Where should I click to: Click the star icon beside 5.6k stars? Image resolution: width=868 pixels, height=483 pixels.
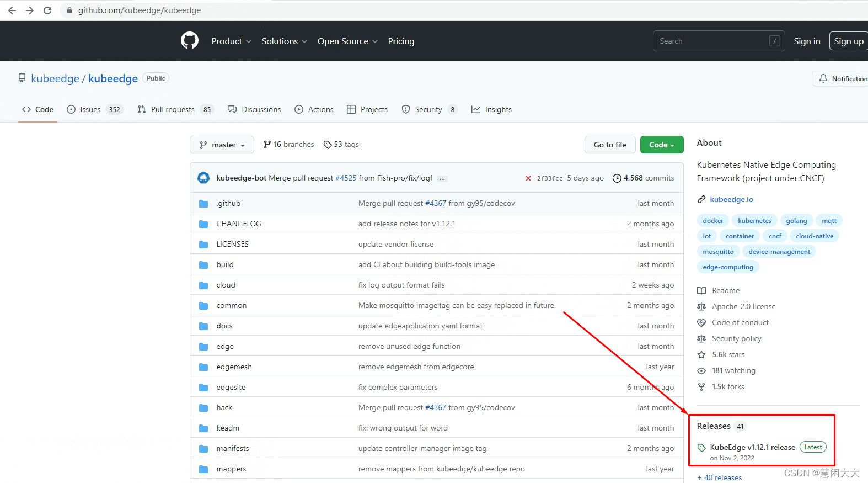click(x=701, y=354)
